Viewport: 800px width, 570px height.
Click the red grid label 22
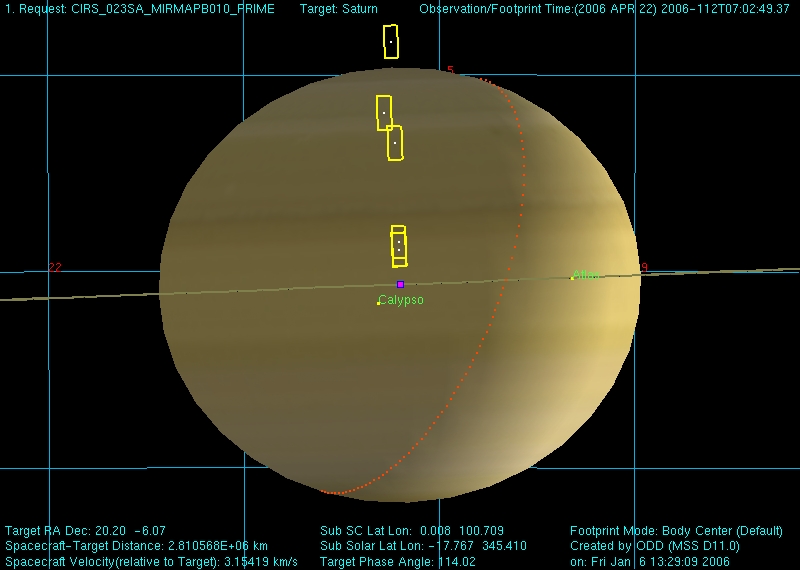tap(55, 268)
